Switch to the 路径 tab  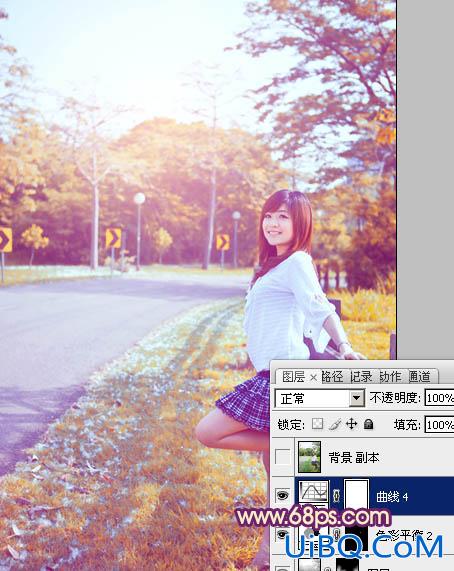coord(333,377)
